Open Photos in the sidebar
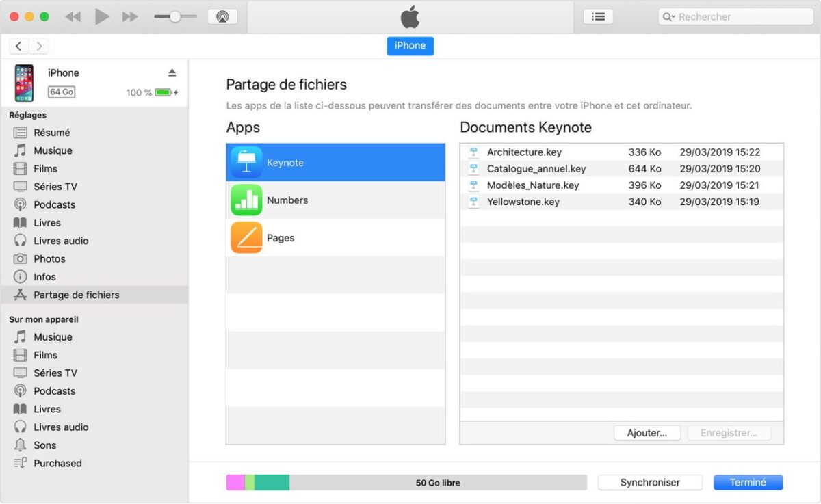The image size is (821, 504). point(49,258)
